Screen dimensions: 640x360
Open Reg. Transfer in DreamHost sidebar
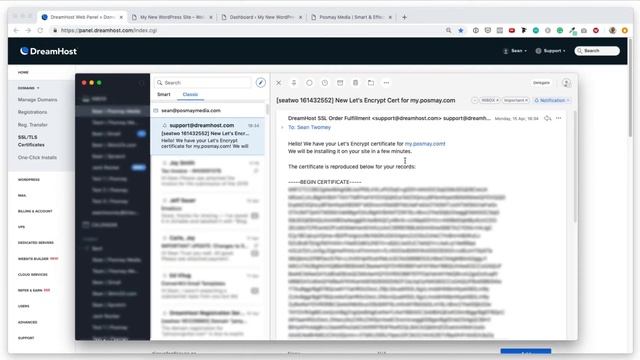33,124
